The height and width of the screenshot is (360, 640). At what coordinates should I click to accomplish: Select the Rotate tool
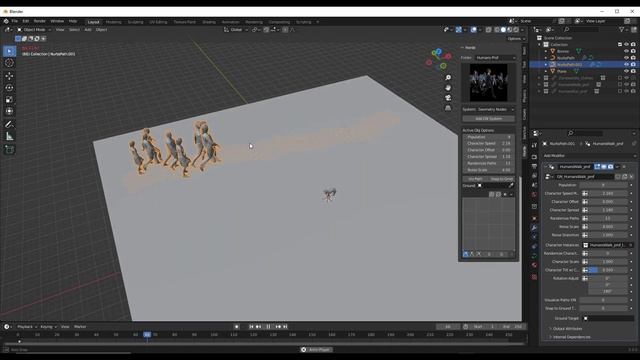[9, 88]
